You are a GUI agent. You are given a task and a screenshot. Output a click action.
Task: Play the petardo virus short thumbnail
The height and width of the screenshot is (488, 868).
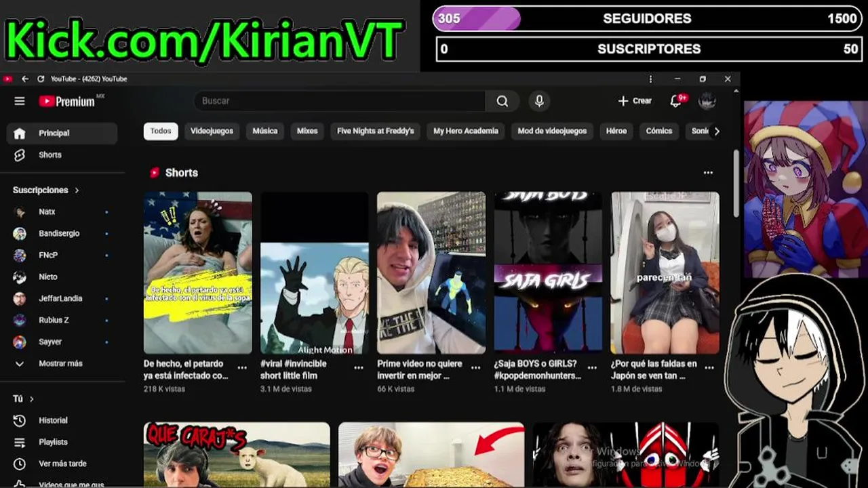[198, 272]
